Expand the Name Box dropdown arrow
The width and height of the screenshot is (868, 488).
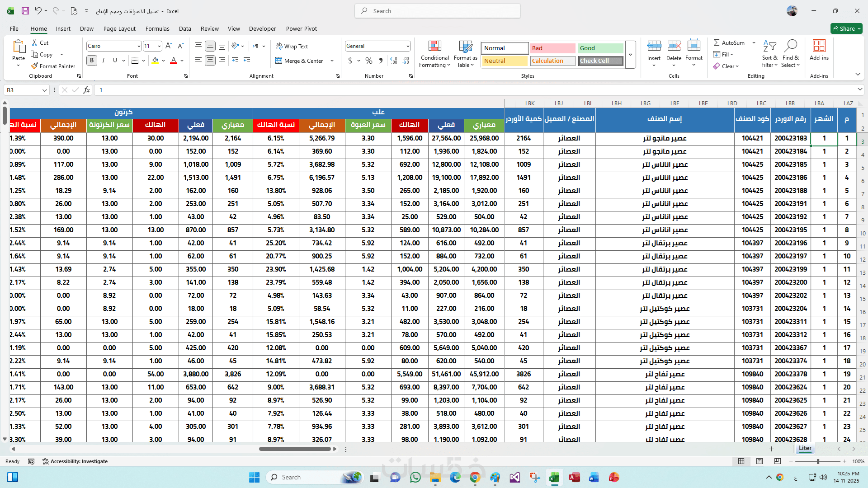click(x=44, y=90)
